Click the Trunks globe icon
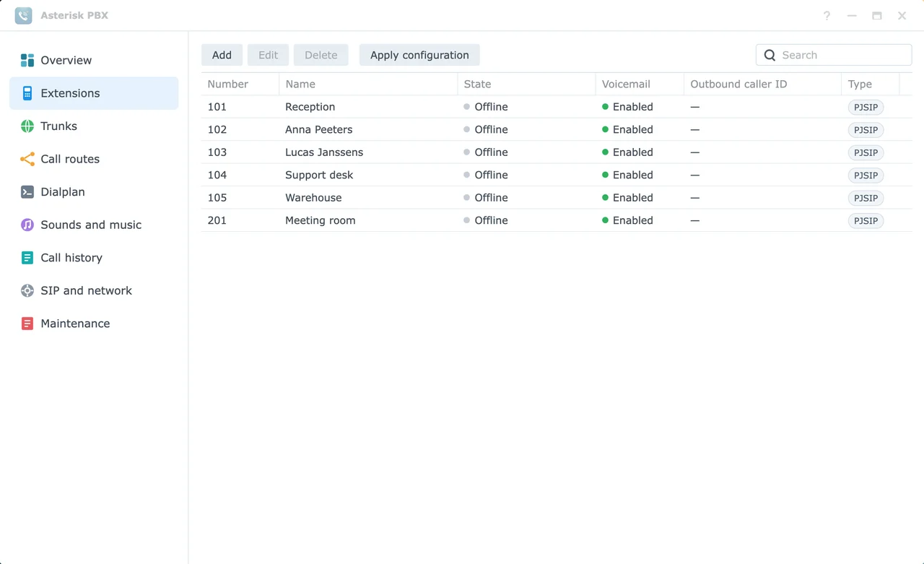Image resolution: width=924 pixels, height=564 pixels. point(27,126)
